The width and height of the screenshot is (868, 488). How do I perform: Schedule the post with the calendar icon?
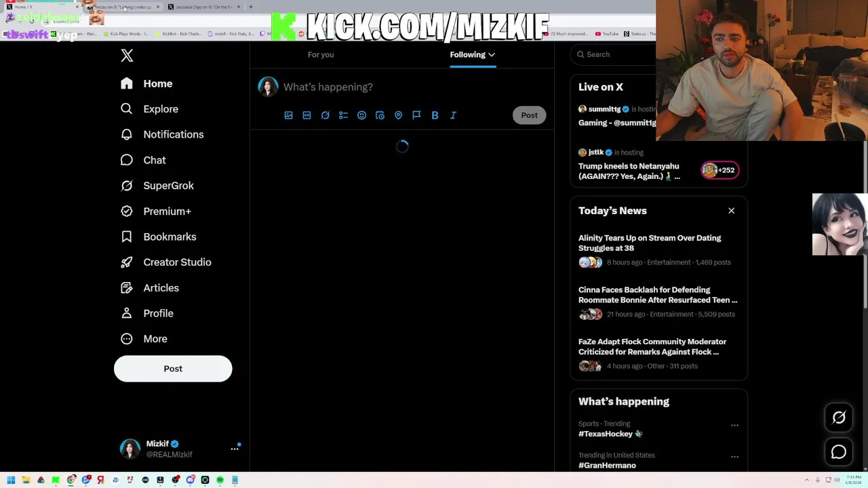pos(380,115)
